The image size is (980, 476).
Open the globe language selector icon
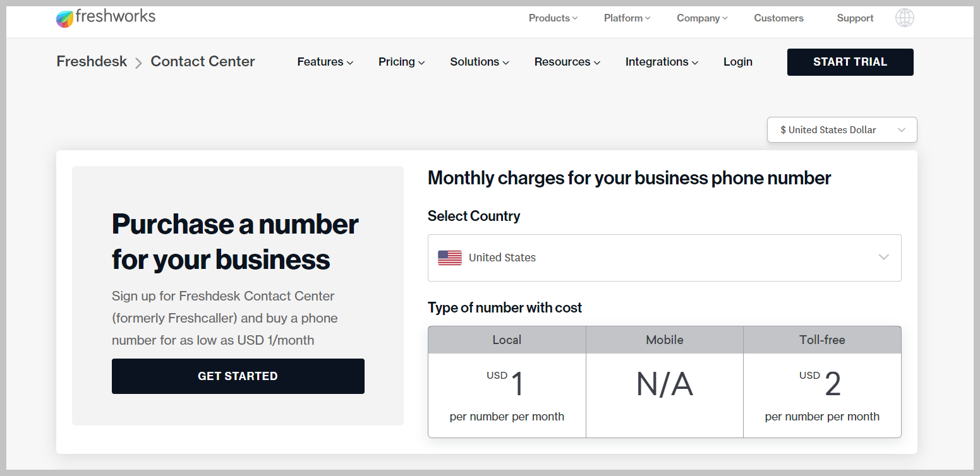pyautogui.click(x=904, y=18)
